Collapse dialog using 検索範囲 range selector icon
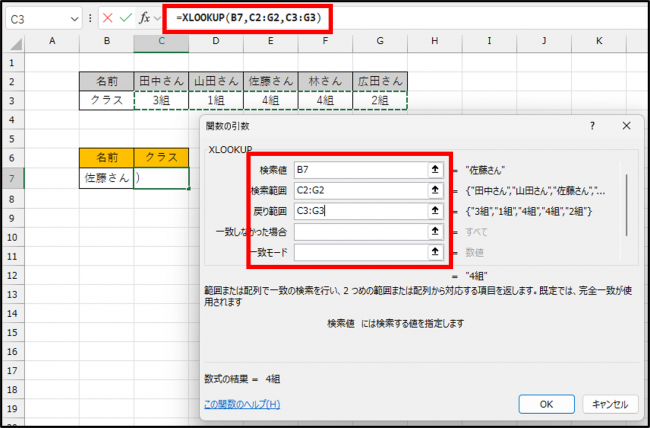The height and width of the screenshot is (428, 650). point(435,190)
